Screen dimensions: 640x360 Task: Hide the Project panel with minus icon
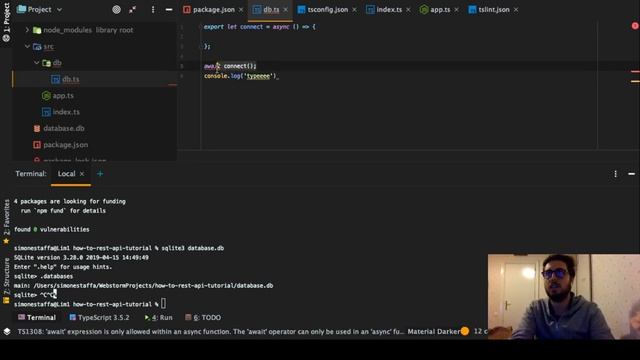click(169, 9)
